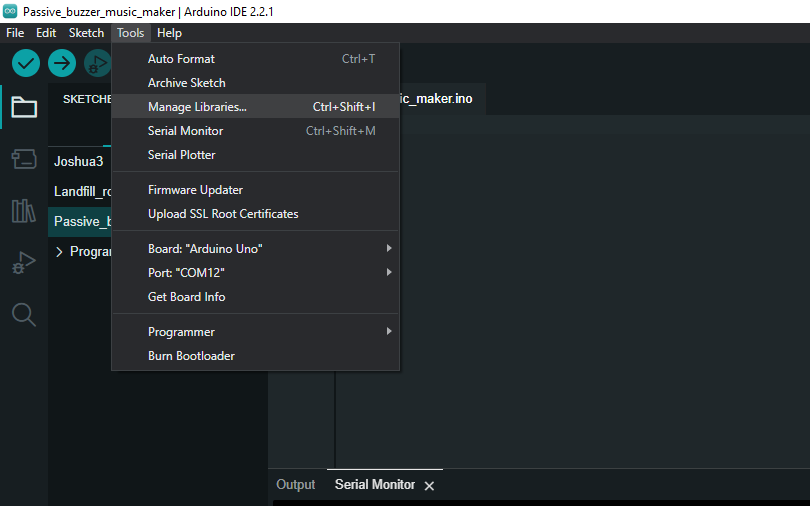Open the Debug sidebar icon

click(24, 262)
